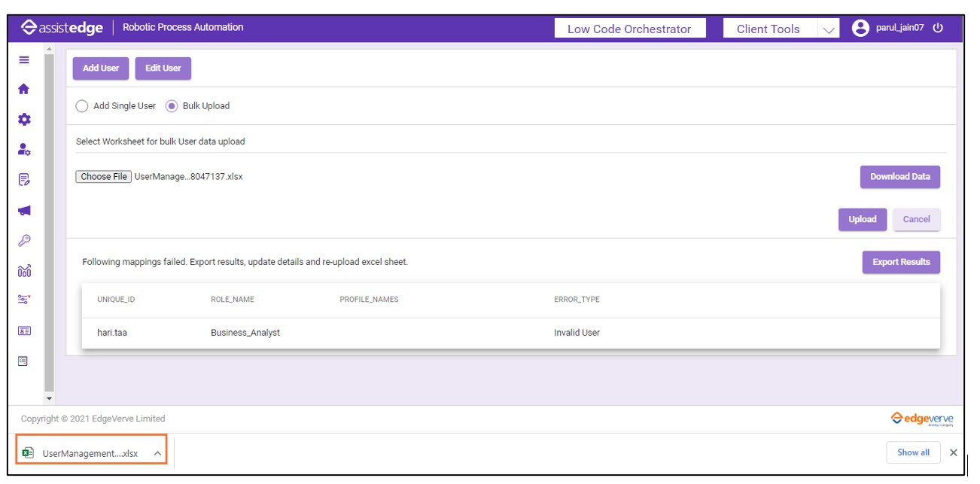Select the Bulk Upload radio button

(x=171, y=106)
